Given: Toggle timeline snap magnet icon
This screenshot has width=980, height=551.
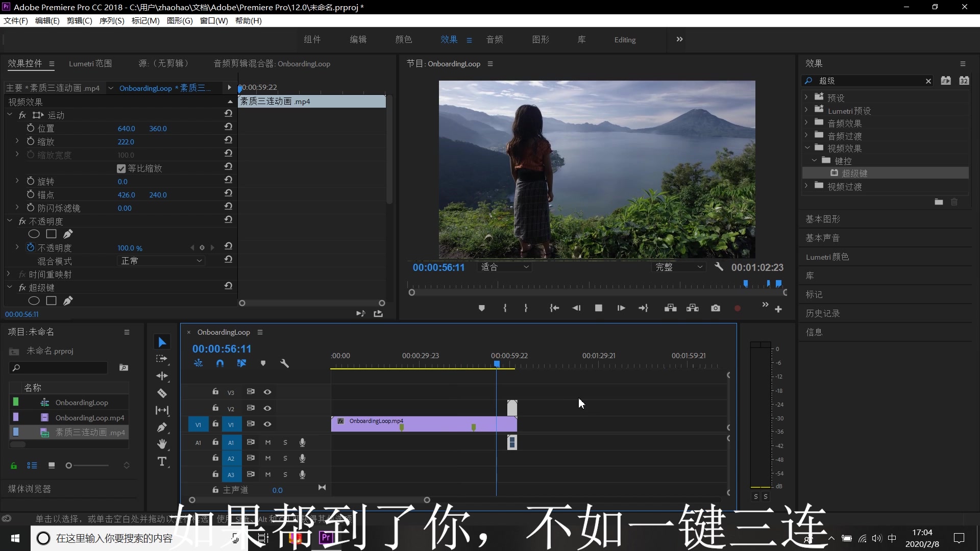Looking at the screenshot, I should (x=220, y=363).
